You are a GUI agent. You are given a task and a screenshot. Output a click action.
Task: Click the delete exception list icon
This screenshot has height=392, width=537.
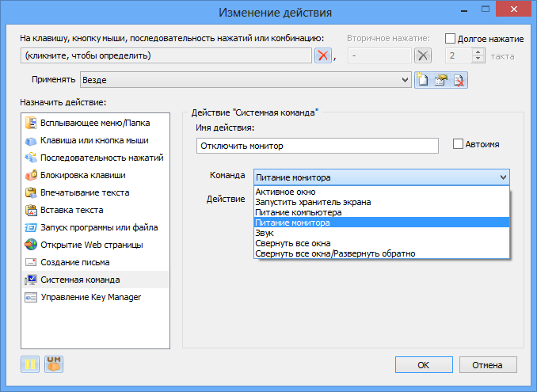(459, 80)
